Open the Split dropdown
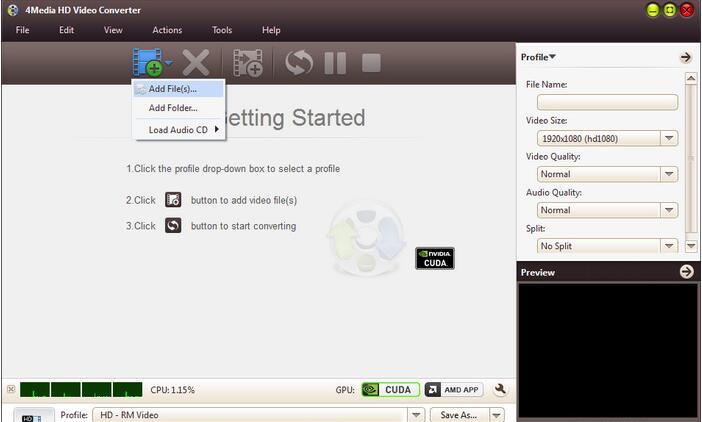This screenshot has width=702, height=422. (x=669, y=246)
